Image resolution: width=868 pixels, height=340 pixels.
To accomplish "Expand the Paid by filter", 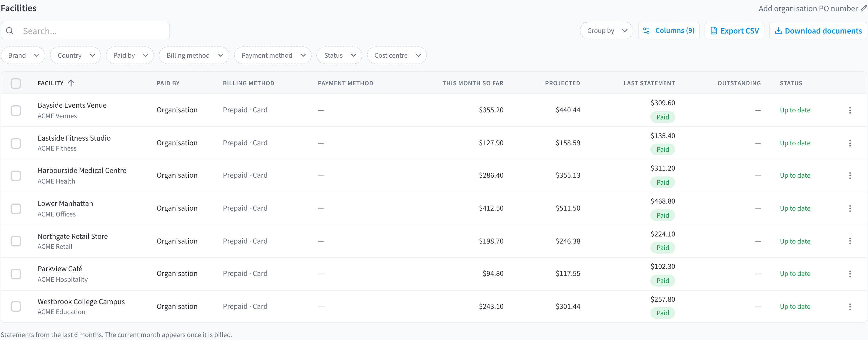I will 130,55.
